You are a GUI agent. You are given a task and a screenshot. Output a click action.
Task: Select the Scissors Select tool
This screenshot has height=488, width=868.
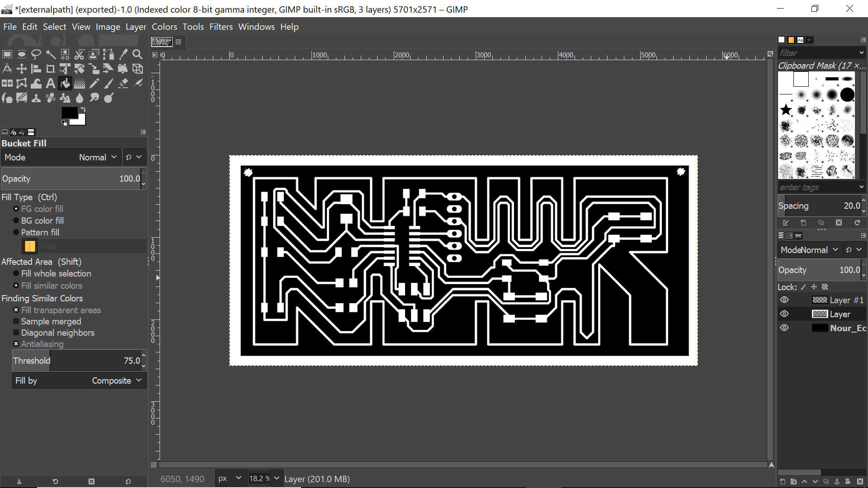[79, 55]
